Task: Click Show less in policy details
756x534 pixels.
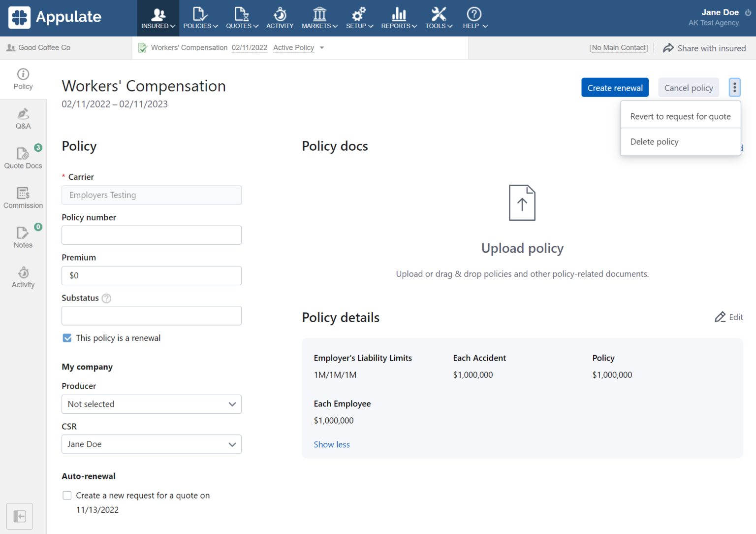Action: click(332, 444)
